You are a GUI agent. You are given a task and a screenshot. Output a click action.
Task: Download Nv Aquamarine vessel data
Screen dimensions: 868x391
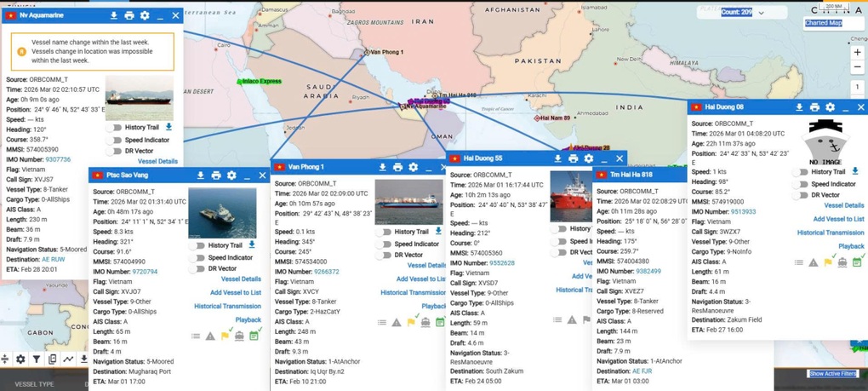[114, 15]
